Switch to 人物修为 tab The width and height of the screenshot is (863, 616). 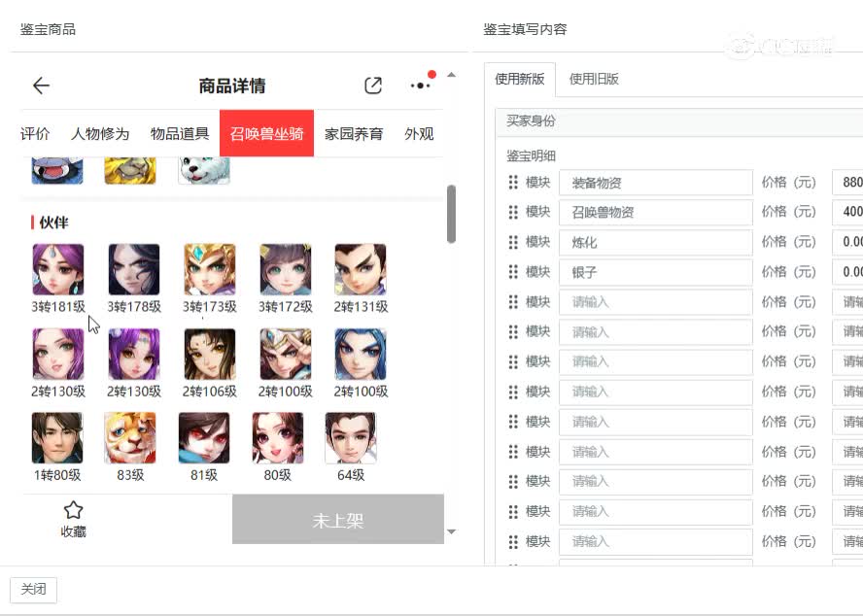(100, 134)
